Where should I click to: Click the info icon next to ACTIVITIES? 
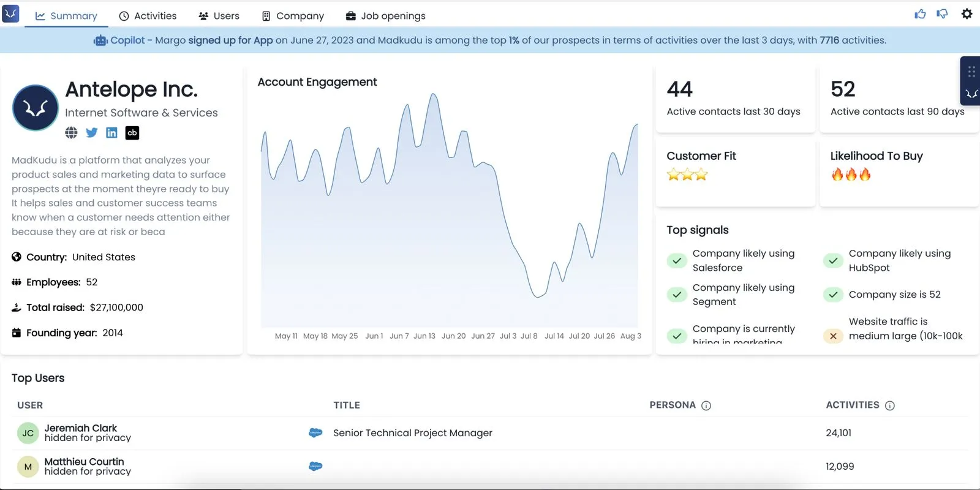click(x=890, y=405)
